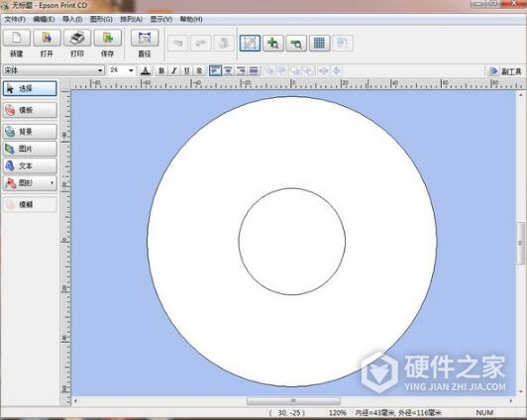Save the project with 保存 icon
This screenshot has height=420, width=527.
(108, 38)
